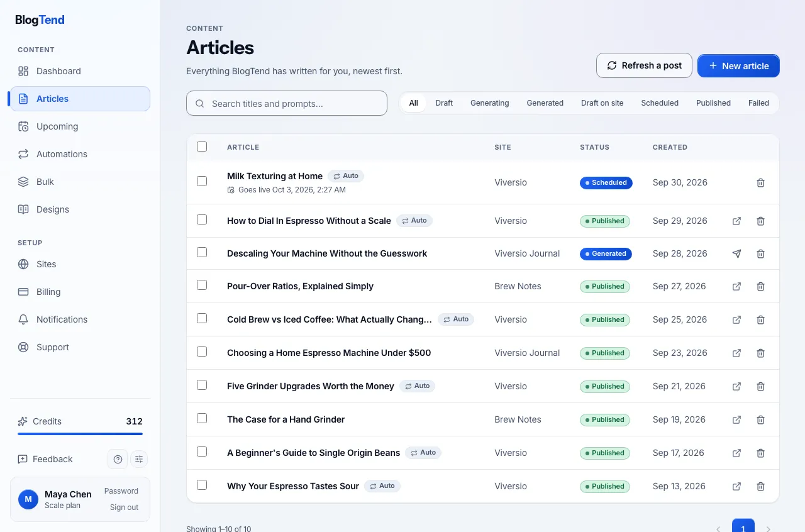Click the Refresh a post button

(x=644, y=65)
